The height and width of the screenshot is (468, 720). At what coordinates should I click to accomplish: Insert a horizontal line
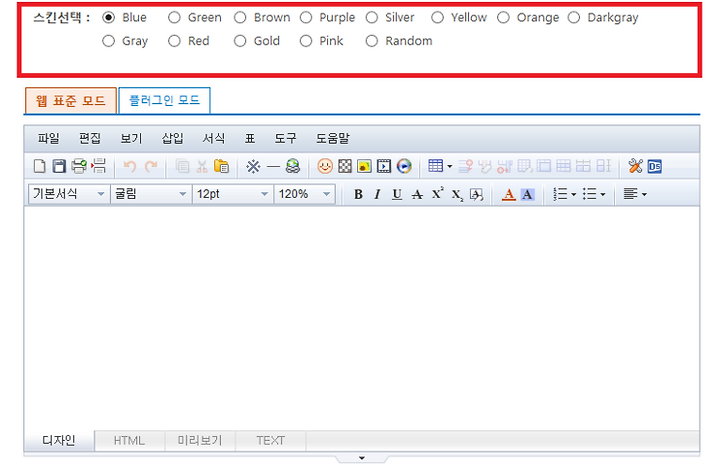[x=273, y=167]
